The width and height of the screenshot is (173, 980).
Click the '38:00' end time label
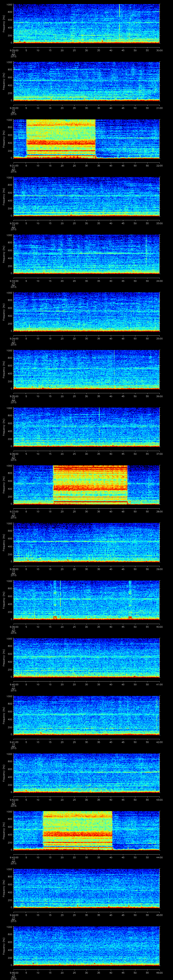coord(160,512)
